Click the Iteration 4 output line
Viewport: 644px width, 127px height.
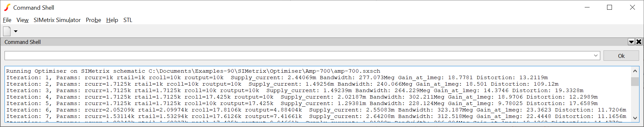tap(302, 97)
